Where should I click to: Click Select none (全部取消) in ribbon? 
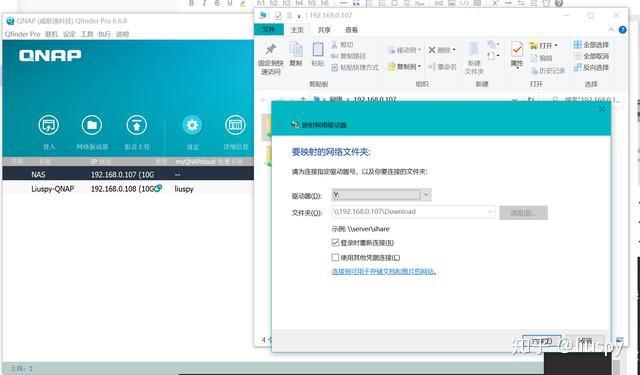(x=591, y=56)
